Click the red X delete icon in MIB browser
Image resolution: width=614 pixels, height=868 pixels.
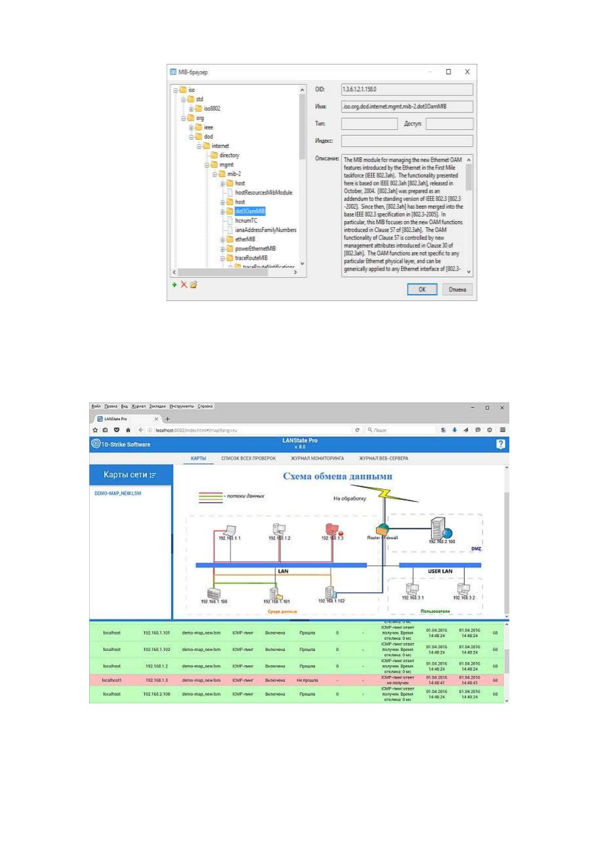[x=184, y=285]
